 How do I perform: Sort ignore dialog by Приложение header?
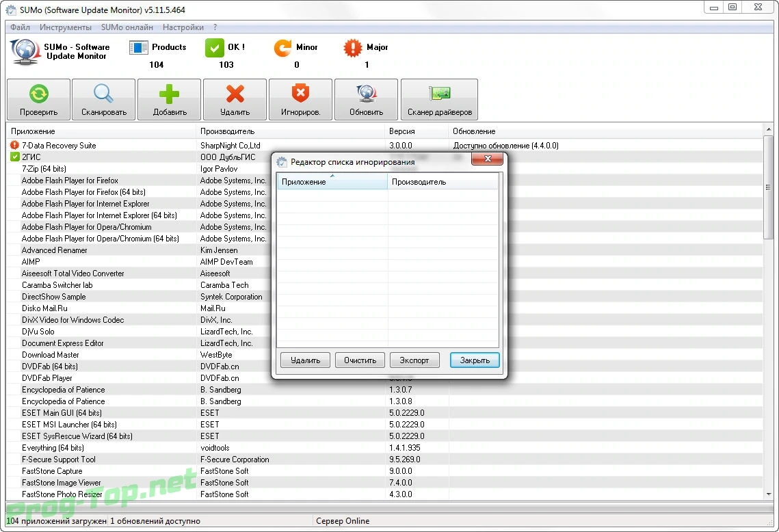(332, 181)
